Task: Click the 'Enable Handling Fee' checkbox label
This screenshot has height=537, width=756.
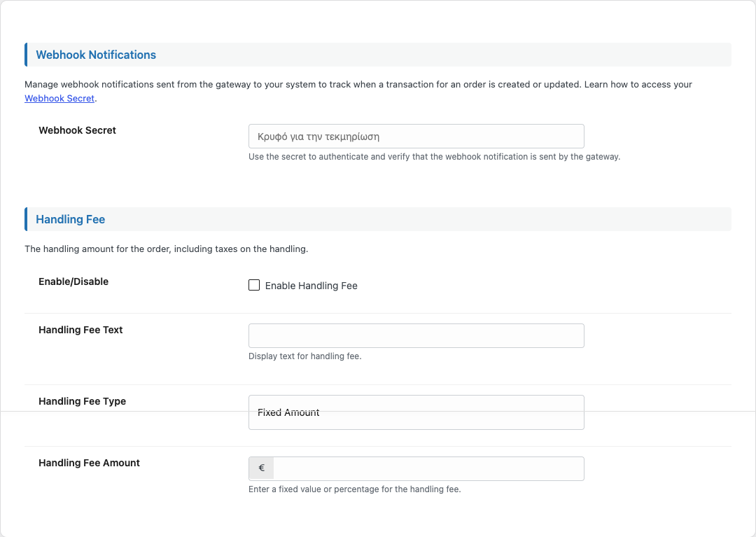Action: tap(311, 286)
